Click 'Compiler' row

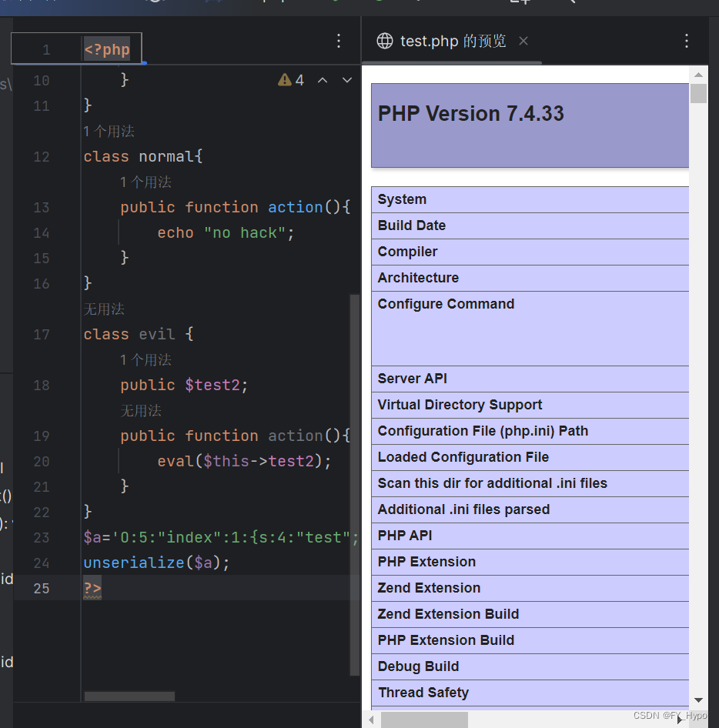point(530,252)
